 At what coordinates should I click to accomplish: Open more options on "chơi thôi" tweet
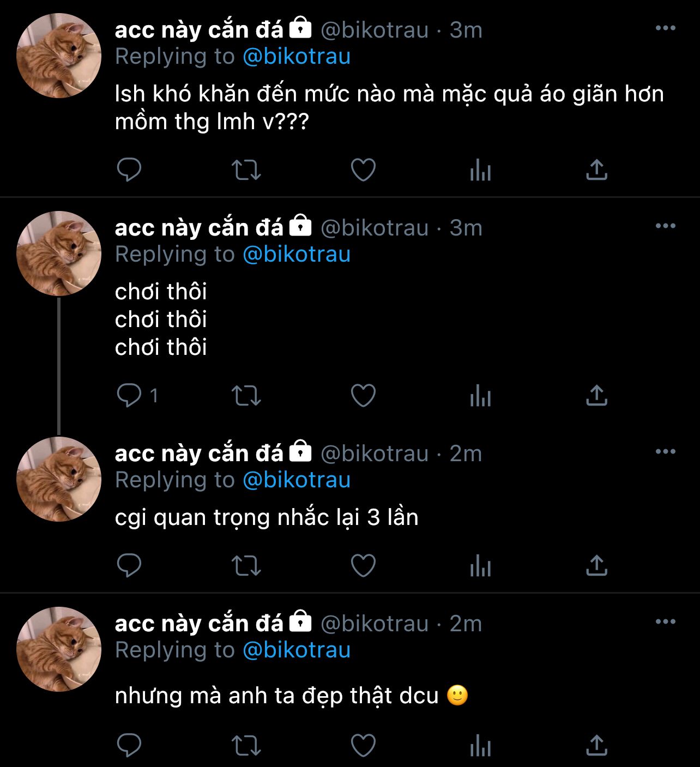tap(665, 226)
